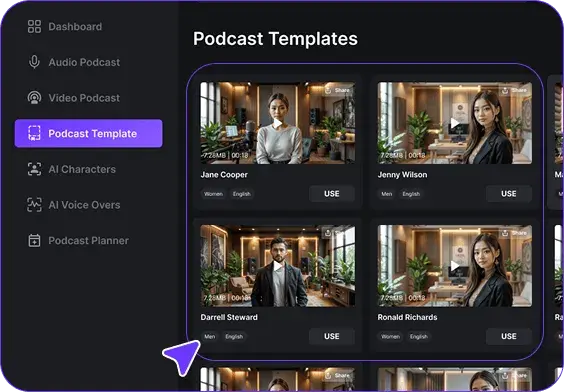Click Share icon on Jane Cooper card
This screenshot has height=392, width=564.
point(328,90)
